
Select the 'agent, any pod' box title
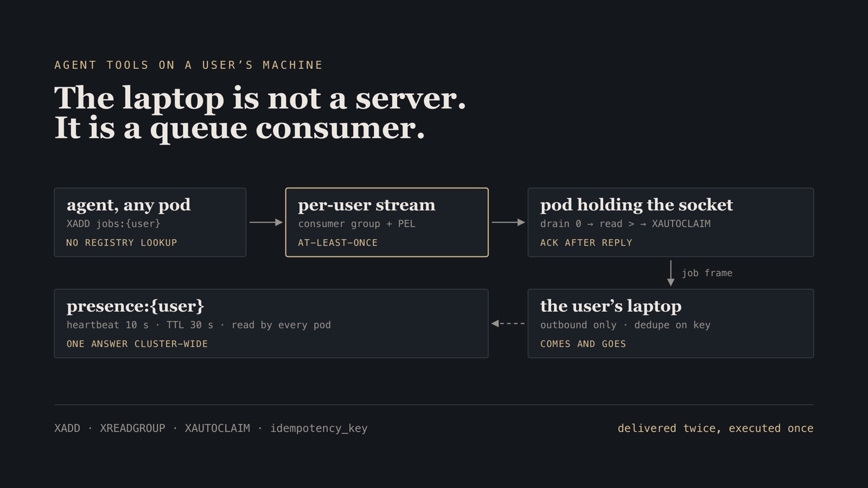point(129,205)
